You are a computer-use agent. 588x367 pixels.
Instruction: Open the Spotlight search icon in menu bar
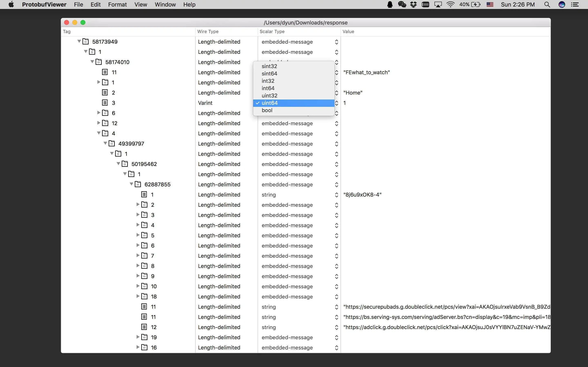pos(547,5)
